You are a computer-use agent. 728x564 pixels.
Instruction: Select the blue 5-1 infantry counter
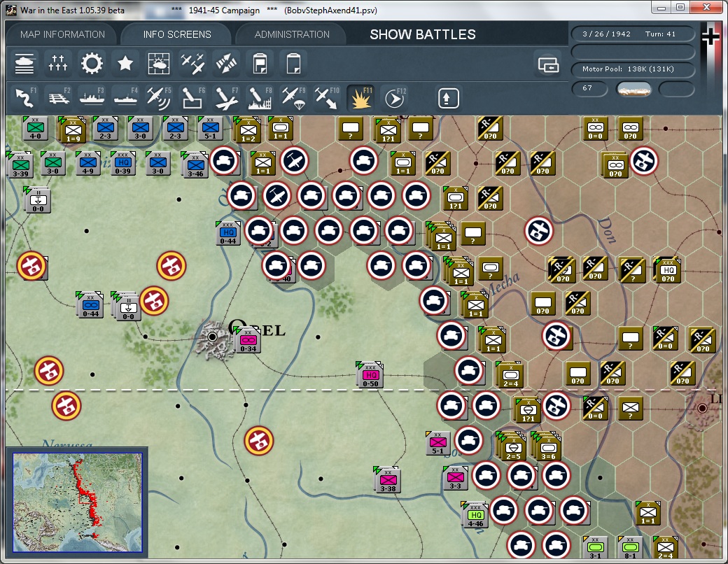pos(210,128)
